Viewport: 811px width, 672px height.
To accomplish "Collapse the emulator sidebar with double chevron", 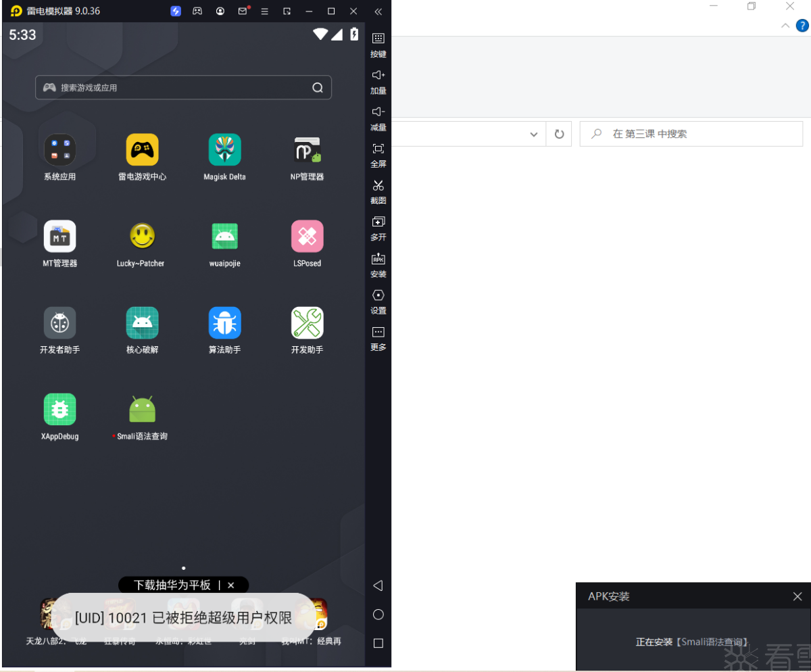I will [x=378, y=11].
